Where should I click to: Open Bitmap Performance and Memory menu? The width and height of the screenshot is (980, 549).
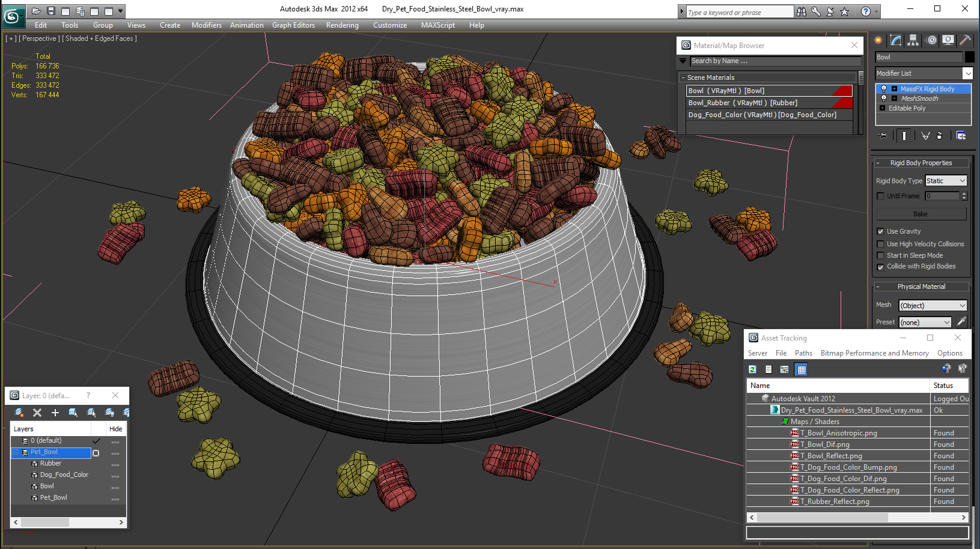point(875,353)
